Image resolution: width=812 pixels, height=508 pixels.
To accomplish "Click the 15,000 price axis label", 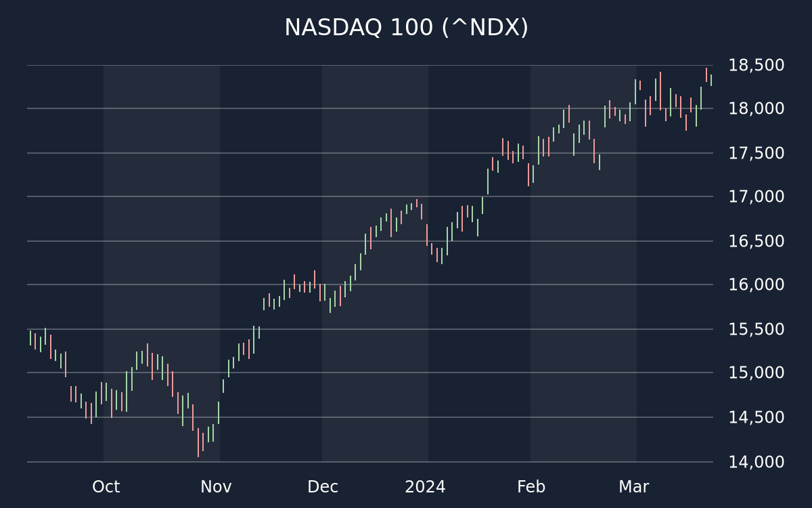I will [x=756, y=373].
